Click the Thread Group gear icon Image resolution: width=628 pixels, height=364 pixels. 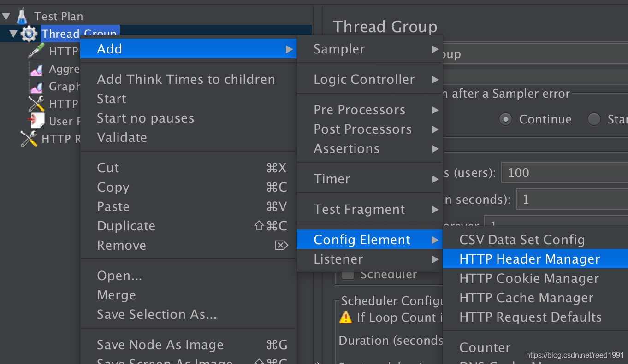(x=30, y=34)
